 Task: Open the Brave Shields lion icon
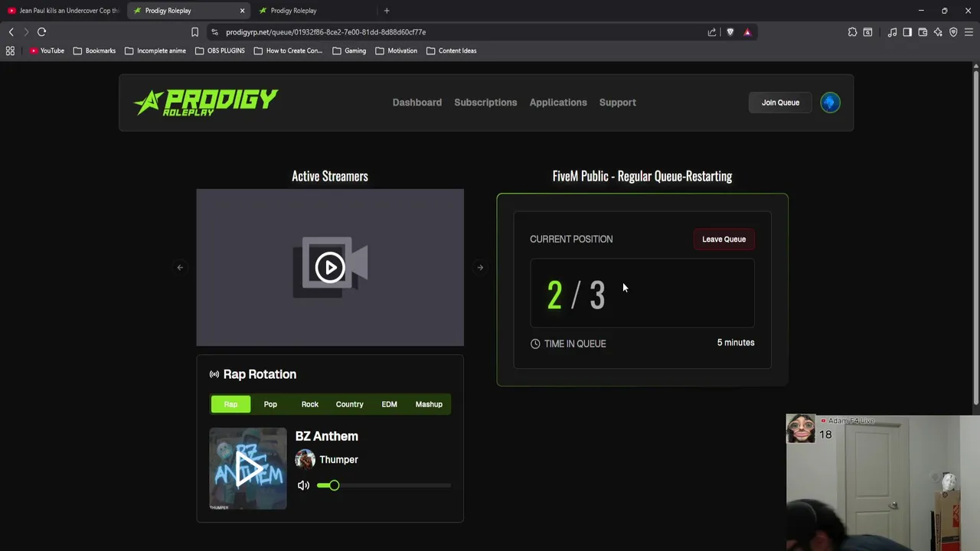tap(730, 32)
